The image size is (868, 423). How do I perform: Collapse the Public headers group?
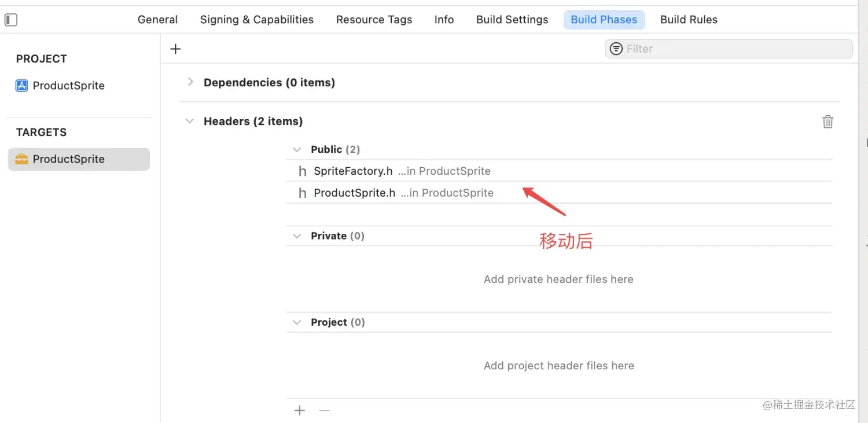(x=297, y=149)
